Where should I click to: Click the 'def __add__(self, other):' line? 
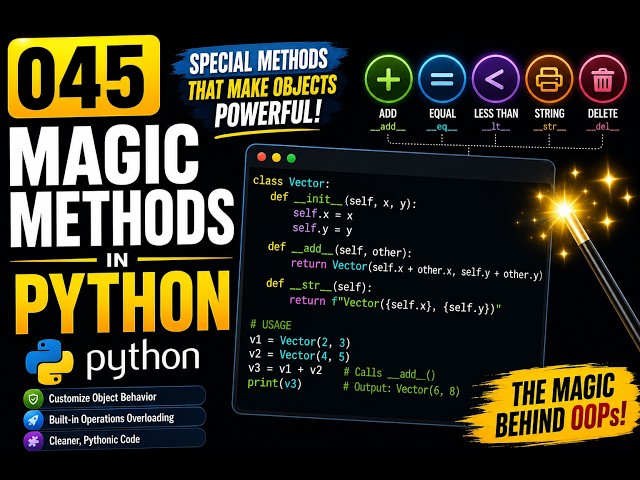340,249
